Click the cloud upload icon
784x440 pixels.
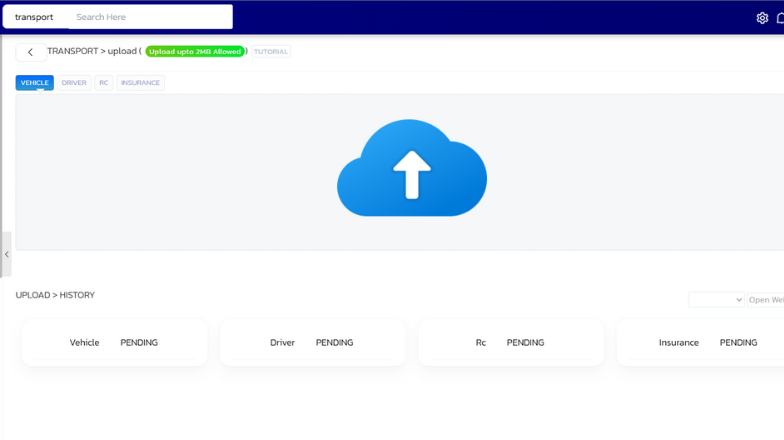pyautogui.click(x=411, y=169)
